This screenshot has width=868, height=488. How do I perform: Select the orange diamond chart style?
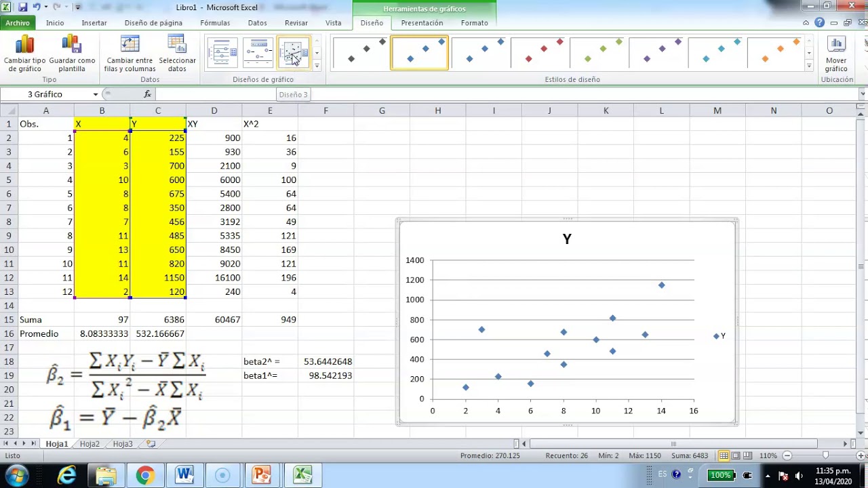pos(776,53)
